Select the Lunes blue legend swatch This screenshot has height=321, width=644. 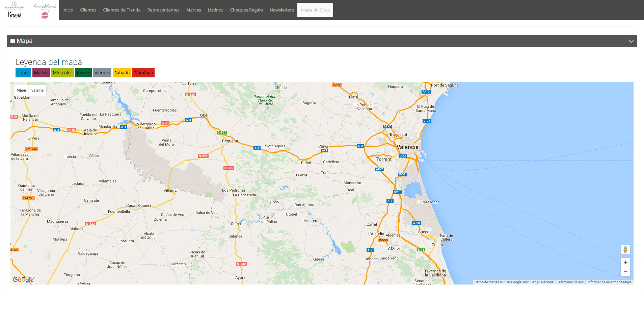click(x=23, y=73)
